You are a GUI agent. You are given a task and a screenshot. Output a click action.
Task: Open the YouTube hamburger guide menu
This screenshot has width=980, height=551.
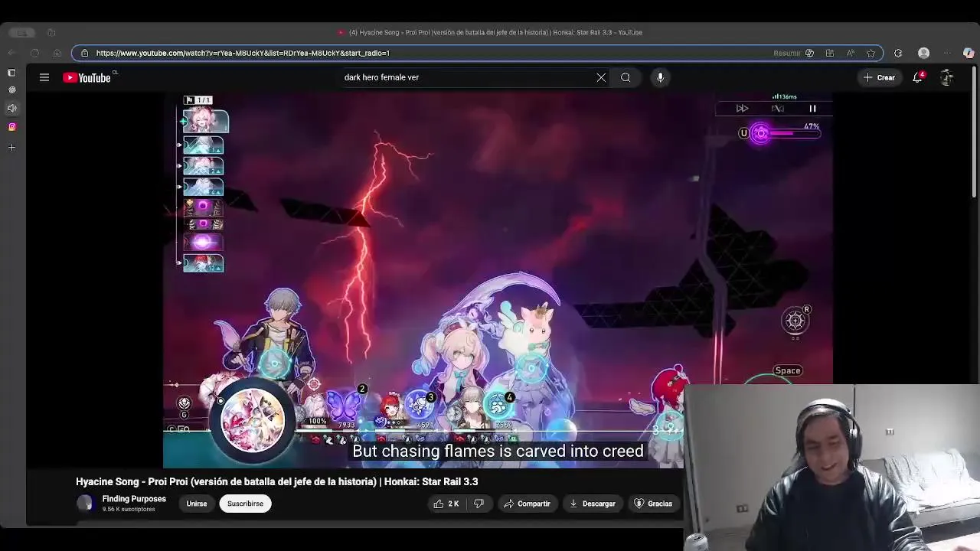click(x=44, y=77)
